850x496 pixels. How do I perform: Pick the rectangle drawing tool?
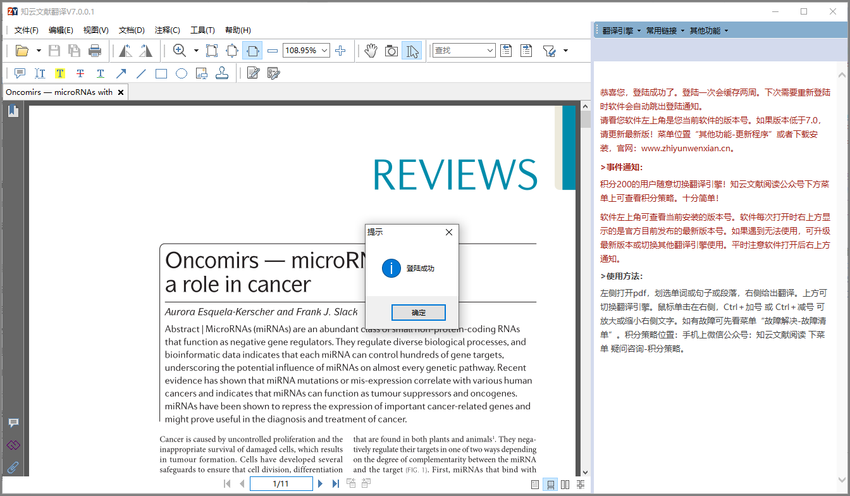[161, 73]
